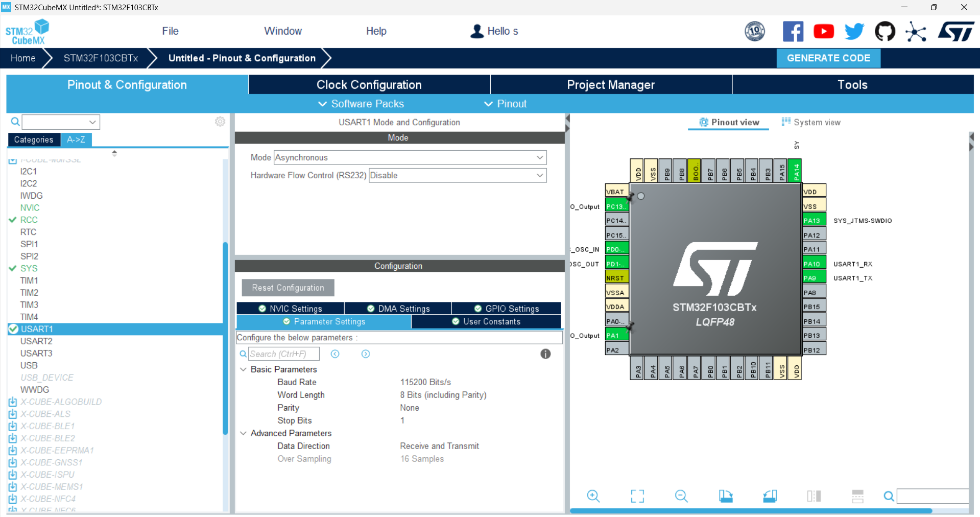980x517 pixels.
Task: Click the magnifier icon beside Search (Ctrl+F)
Action: click(x=243, y=354)
